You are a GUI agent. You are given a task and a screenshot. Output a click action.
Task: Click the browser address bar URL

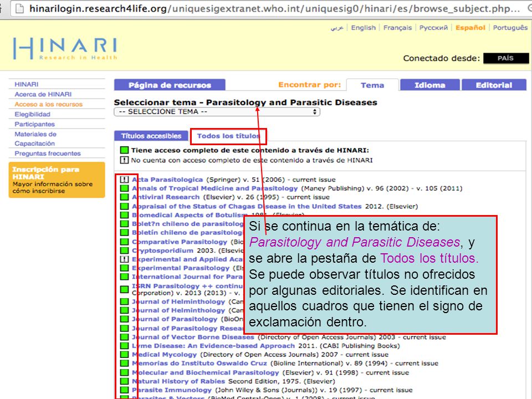tap(274, 8)
